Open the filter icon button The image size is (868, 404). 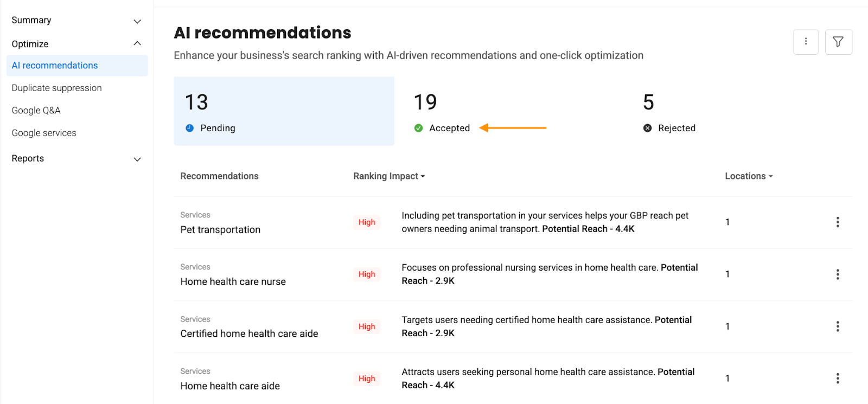pyautogui.click(x=838, y=42)
